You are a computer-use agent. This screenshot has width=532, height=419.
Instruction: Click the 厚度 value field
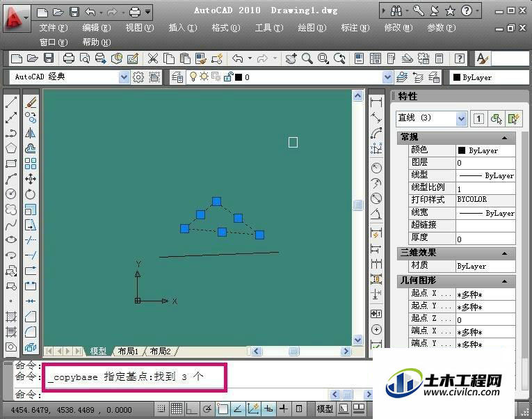(485, 239)
